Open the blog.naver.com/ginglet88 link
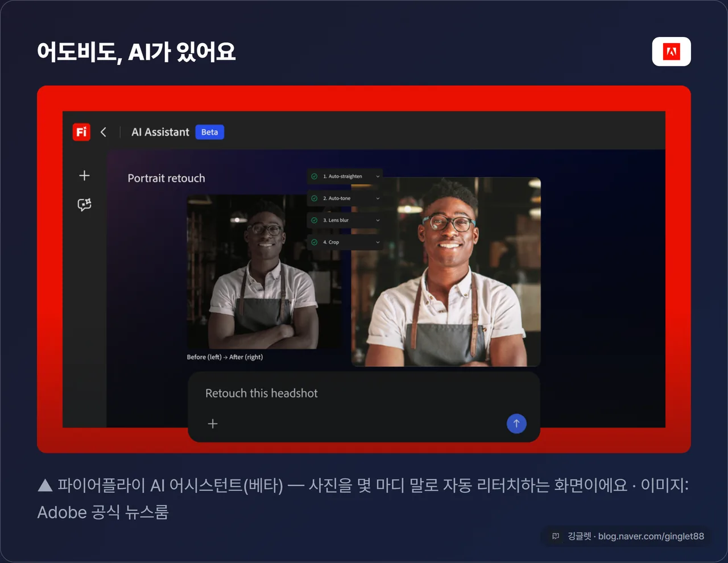 (651, 536)
